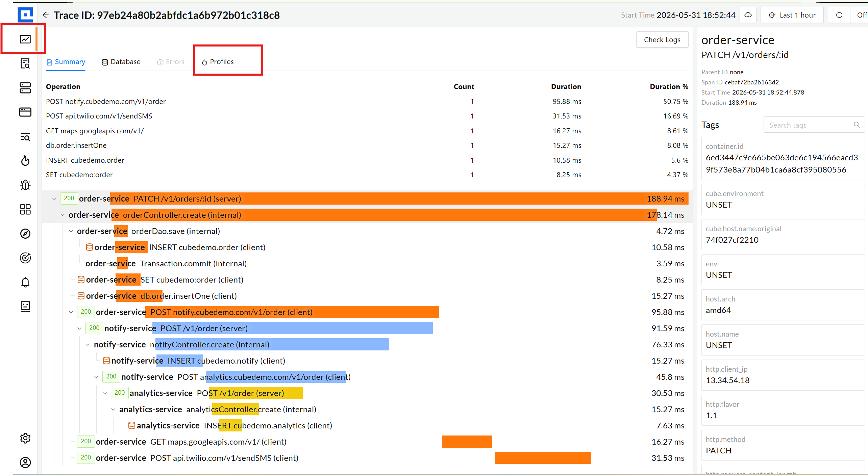Collapse POST analytics.cubedemo.com client span
Viewport: 868px width, 475px height.
pyautogui.click(x=96, y=377)
